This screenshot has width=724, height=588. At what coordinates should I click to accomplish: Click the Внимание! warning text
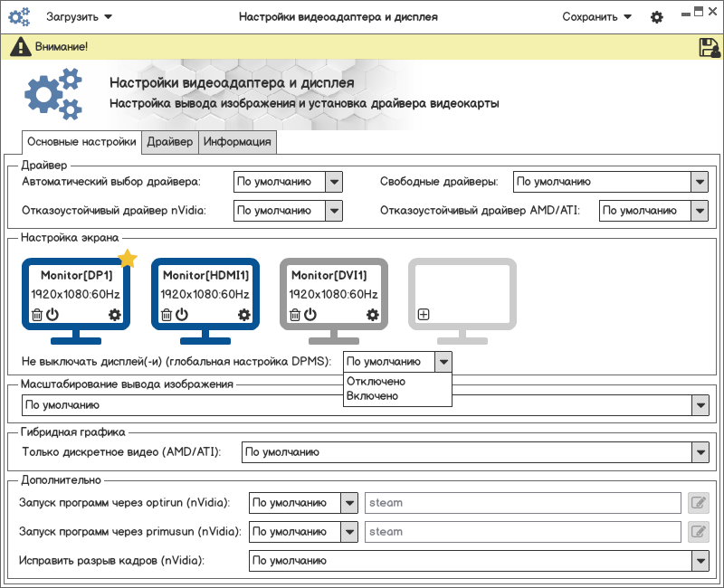tap(62, 47)
